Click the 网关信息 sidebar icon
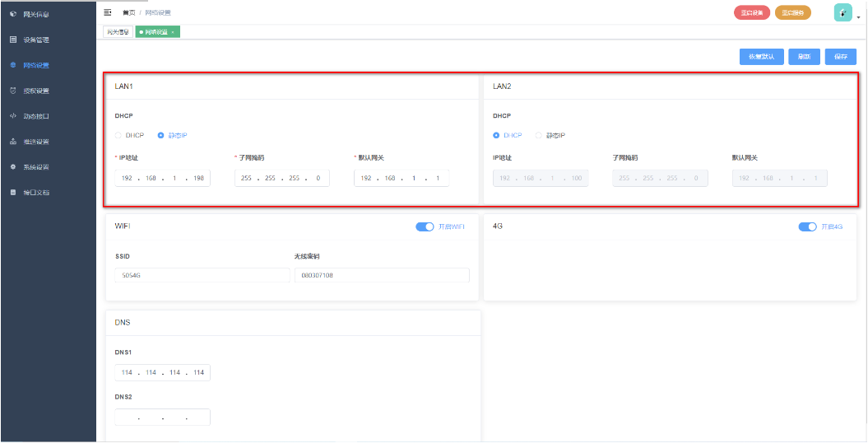The width and height of the screenshot is (868, 448). (x=12, y=14)
